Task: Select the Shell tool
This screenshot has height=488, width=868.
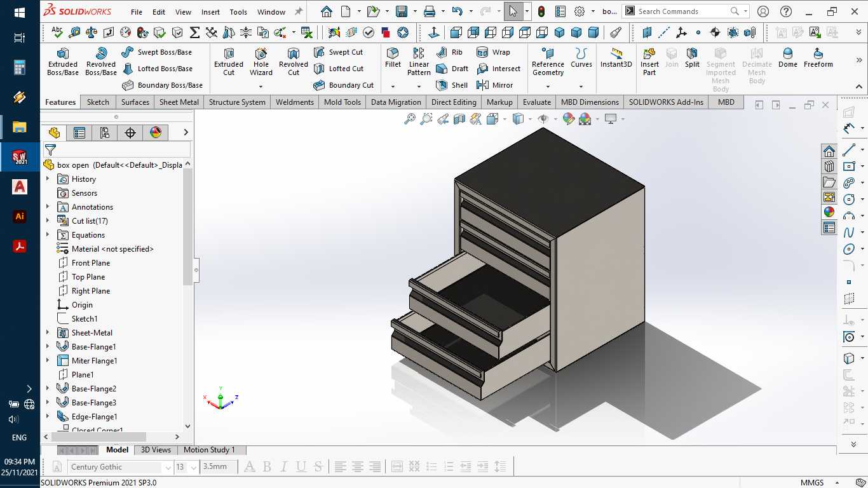Action: pyautogui.click(x=452, y=85)
